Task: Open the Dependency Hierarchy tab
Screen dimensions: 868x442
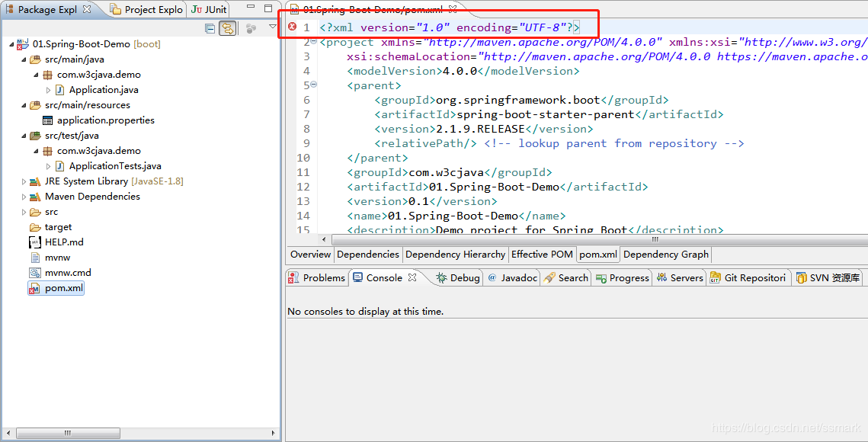Action: coord(455,255)
